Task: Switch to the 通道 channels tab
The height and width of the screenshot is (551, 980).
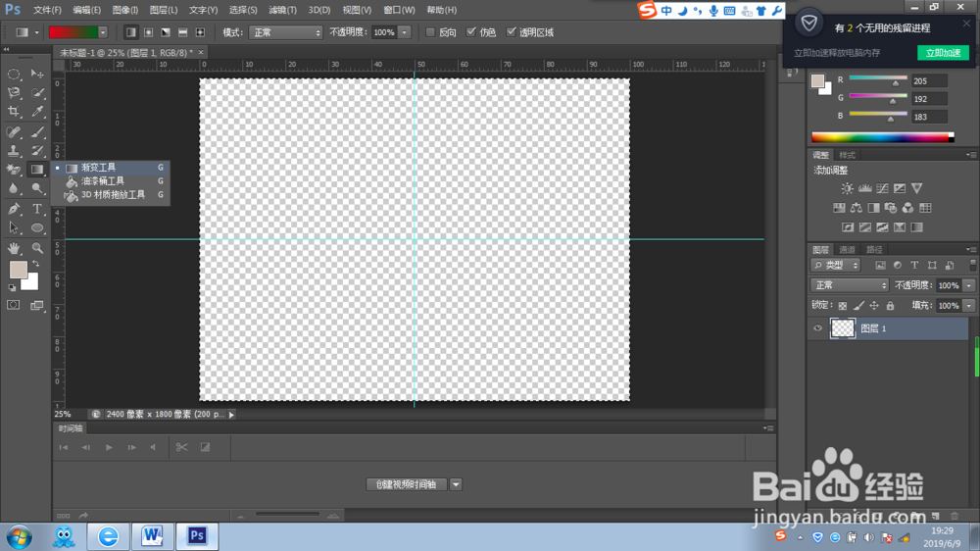Action: [847, 250]
